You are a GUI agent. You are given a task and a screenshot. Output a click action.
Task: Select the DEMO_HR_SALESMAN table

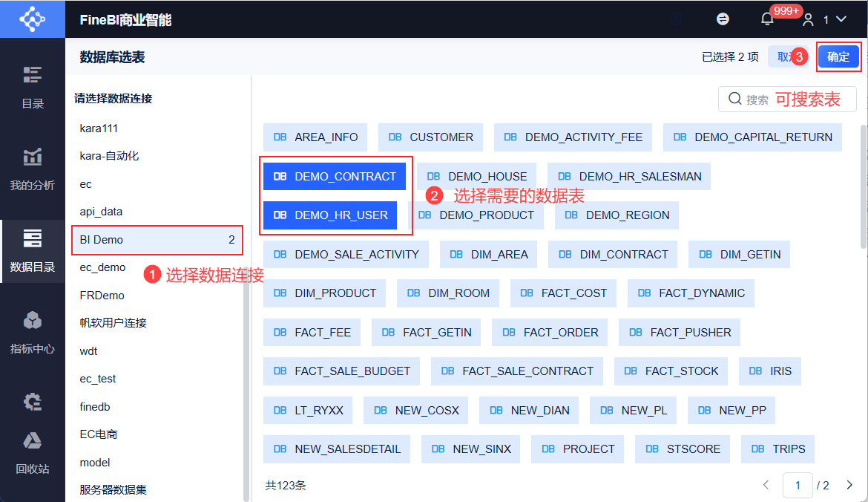(x=629, y=176)
